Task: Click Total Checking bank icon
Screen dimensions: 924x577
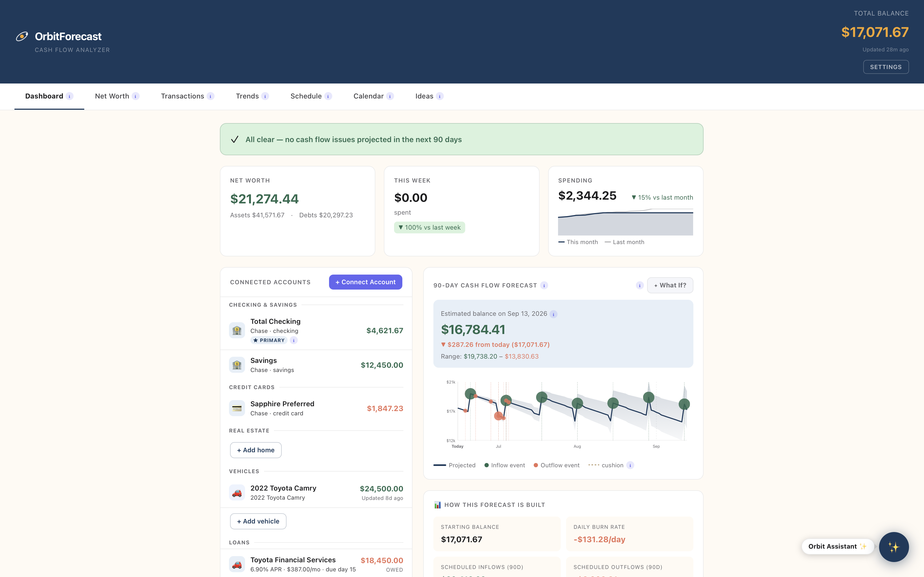Action: (237, 331)
